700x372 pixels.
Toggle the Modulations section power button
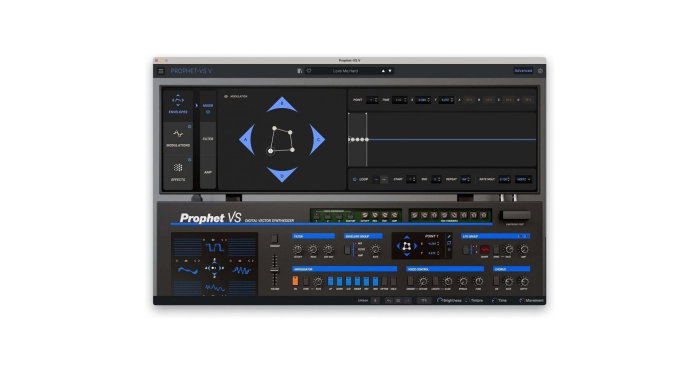point(189,127)
